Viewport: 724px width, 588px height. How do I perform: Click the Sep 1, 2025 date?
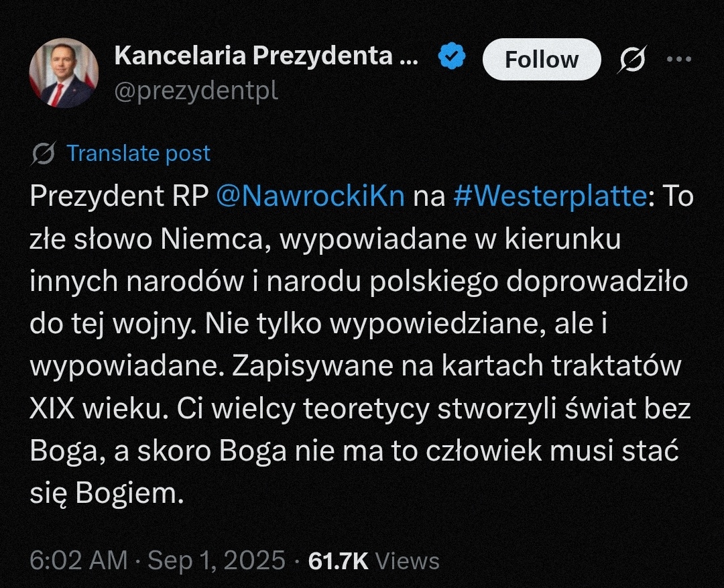coord(216,561)
